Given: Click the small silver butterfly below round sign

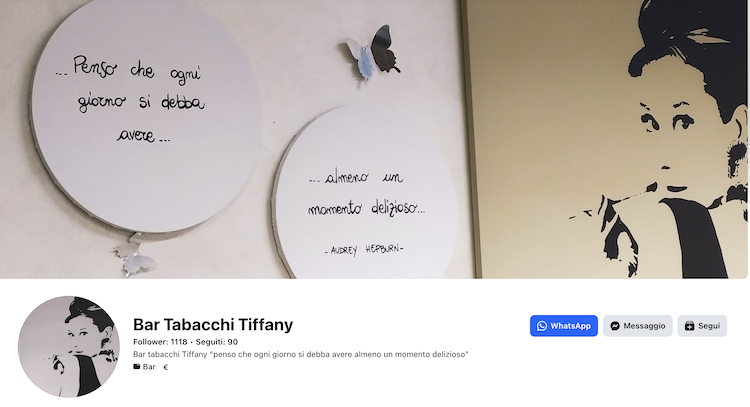Looking at the screenshot, I should click(134, 254).
